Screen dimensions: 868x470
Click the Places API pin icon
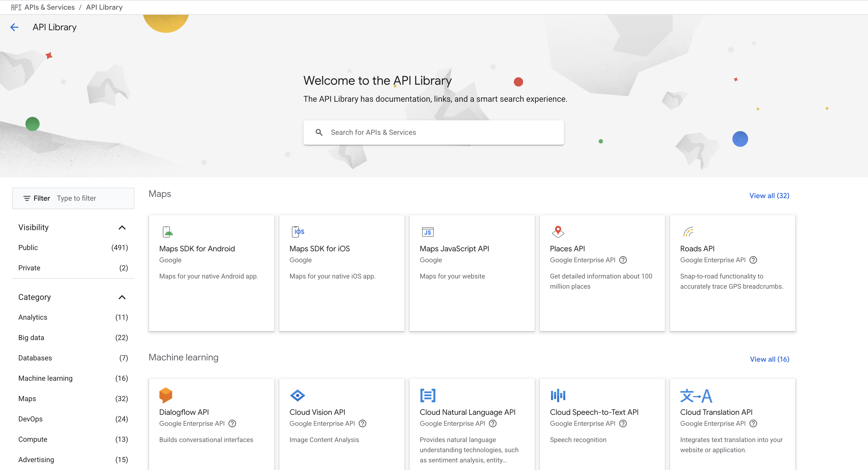(558, 232)
